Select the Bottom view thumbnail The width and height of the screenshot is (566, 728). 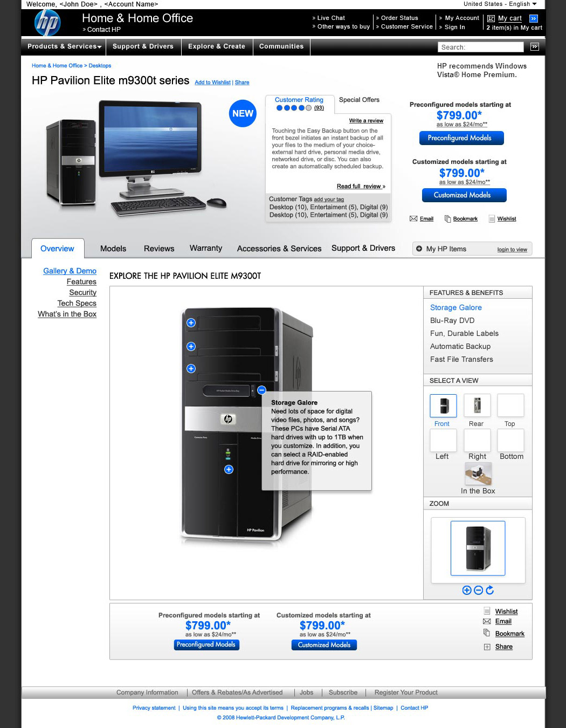(x=510, y=440)
